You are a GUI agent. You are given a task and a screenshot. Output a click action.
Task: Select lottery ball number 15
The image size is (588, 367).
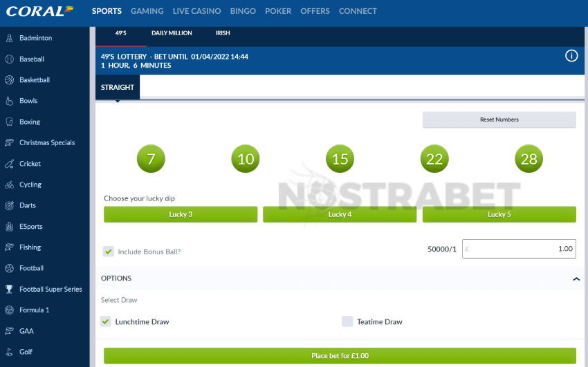340,159
